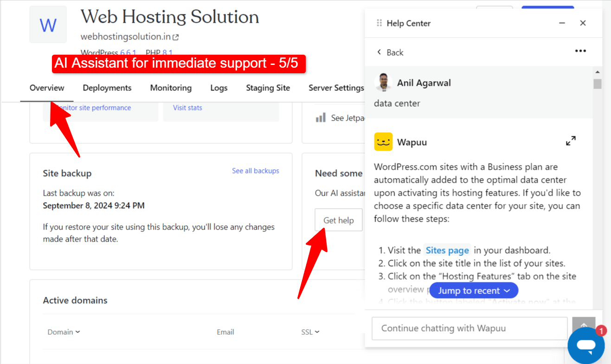Minimize the Help Center panel
Viewport: 611px width, 364px height.
[x=562, y=23]
